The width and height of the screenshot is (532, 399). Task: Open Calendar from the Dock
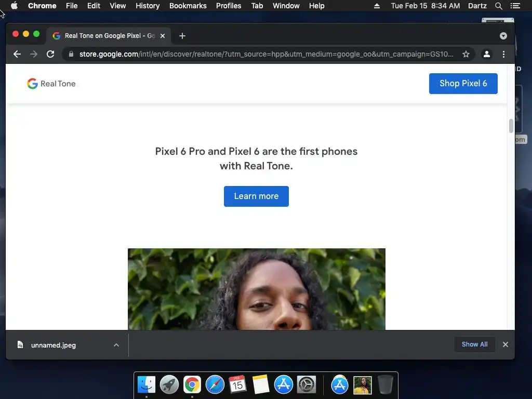click(x=237, y=385)
